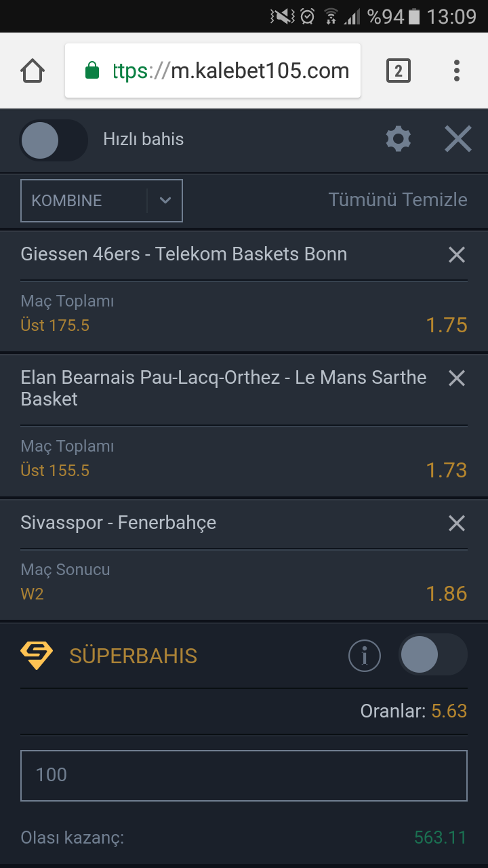
Task: Turn on the Süperbahis switch
Action: pos(433,655)
